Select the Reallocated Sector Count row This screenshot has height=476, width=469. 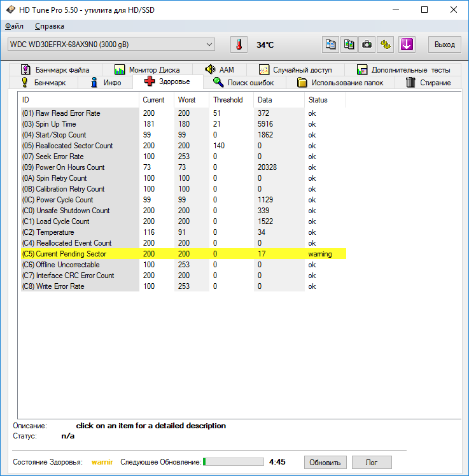pyautogui.click(x=183, y=146)
